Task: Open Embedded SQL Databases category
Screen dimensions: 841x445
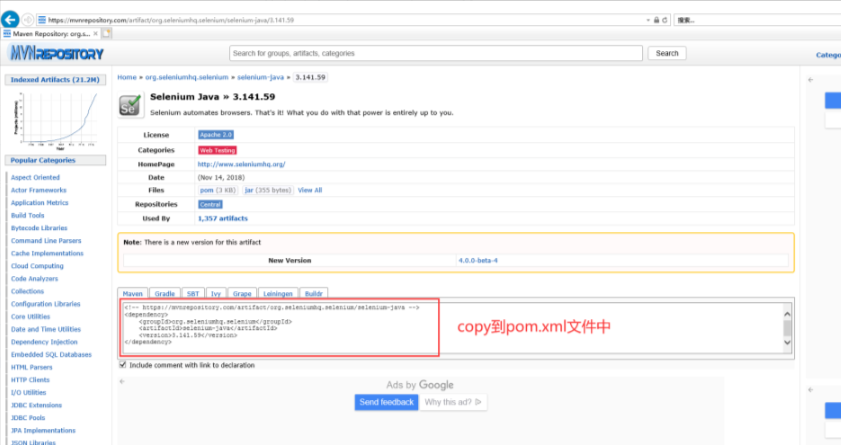Action: tap(51, 354)
